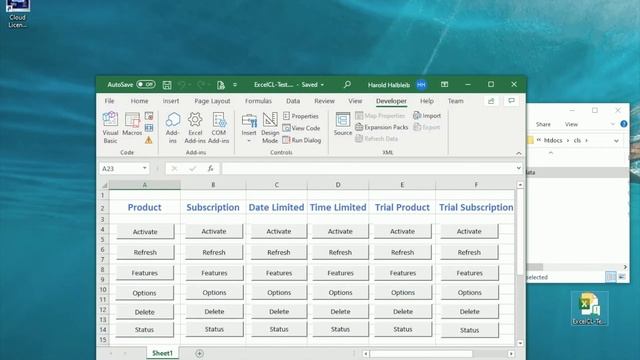Click Expansion Packs

(x=382, y=127)
